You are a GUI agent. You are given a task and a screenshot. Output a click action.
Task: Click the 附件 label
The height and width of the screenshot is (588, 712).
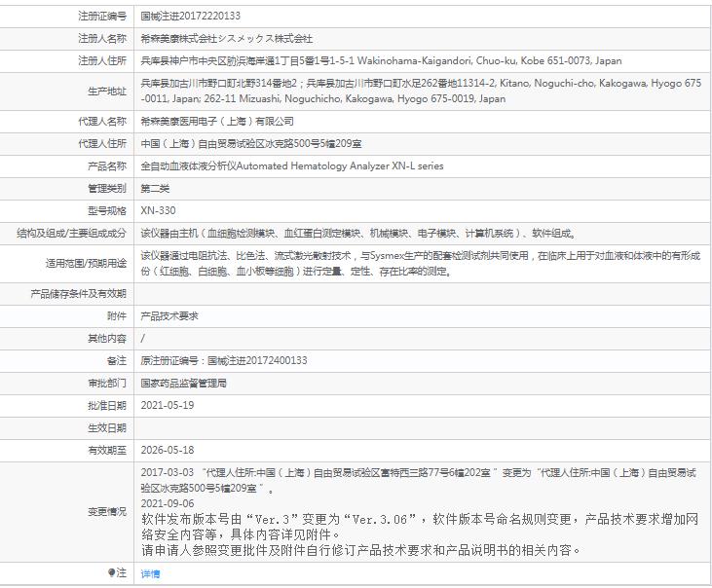[x=117, y=315]
